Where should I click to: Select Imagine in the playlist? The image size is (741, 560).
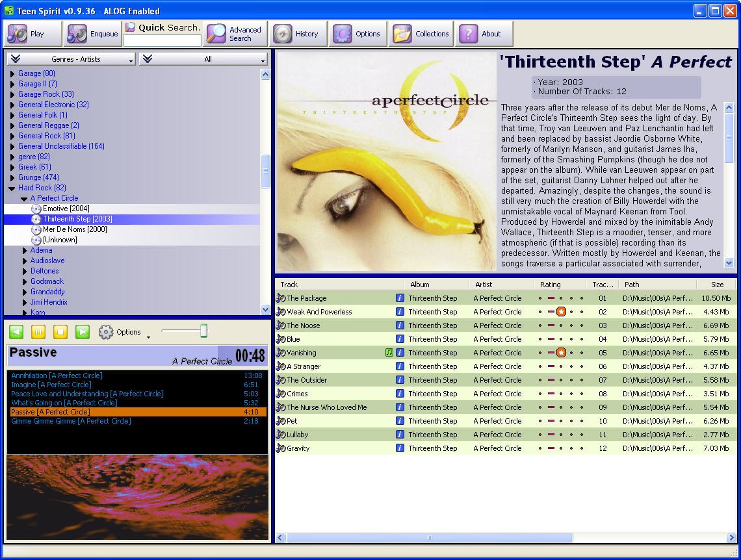[138, 385]
